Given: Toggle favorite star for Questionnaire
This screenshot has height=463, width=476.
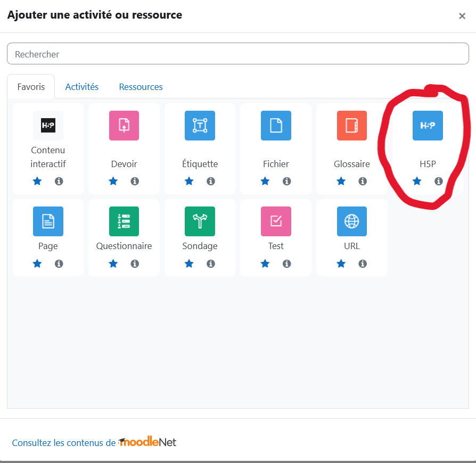Looking at the screenshot, I should click(x=113, y=263).
